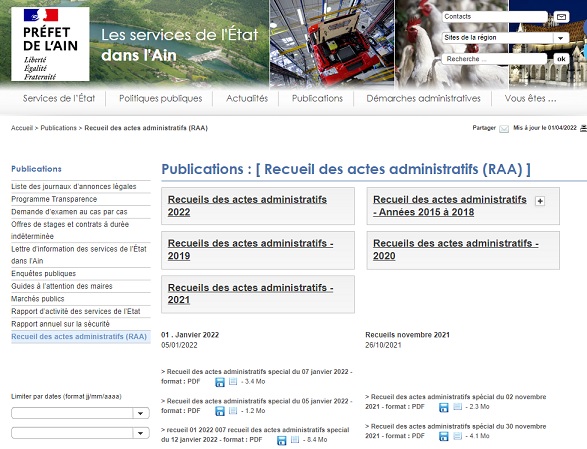Download the 07 janvier 2022 recueil PDF
The height and width of the screenshot is (449, 587).
coord(220,382)
